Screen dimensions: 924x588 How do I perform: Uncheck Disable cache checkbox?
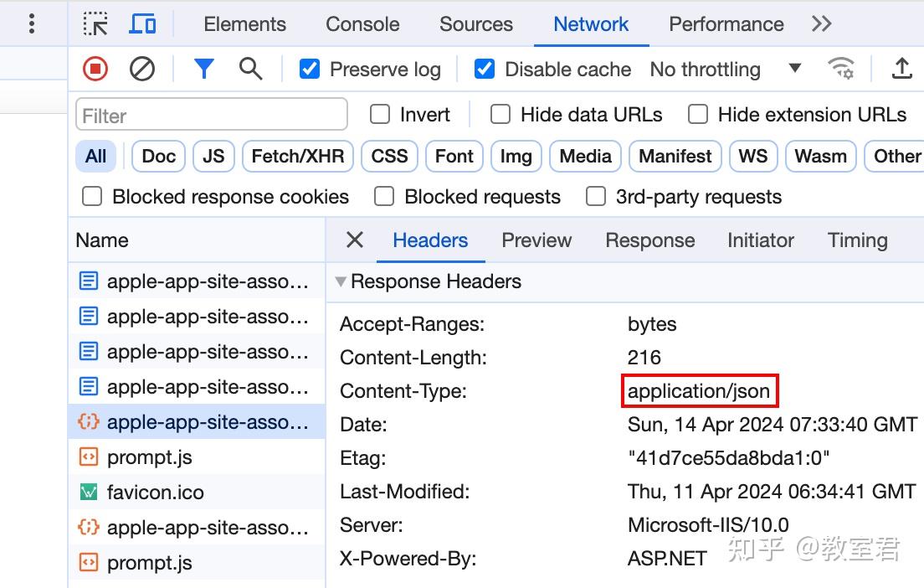click(x=485, y=69)
